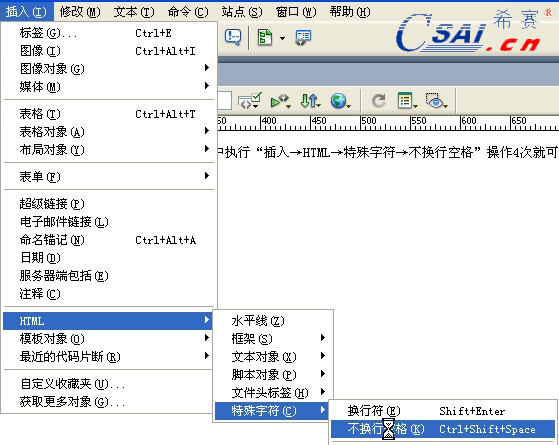The width and height of the screenshot is (559, 445).
Task: Expand 媒体(M) submenu
Action: pos(109,86)
